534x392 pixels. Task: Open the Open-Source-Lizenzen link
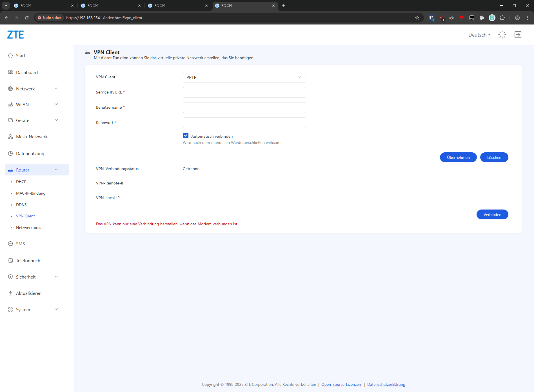pyautogui.click(x=341, y=384)
